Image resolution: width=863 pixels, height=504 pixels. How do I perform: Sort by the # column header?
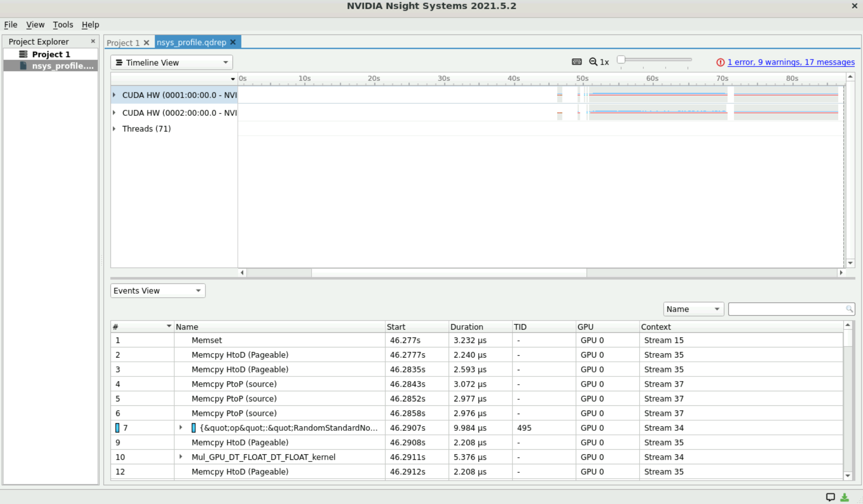pos(142,327)
